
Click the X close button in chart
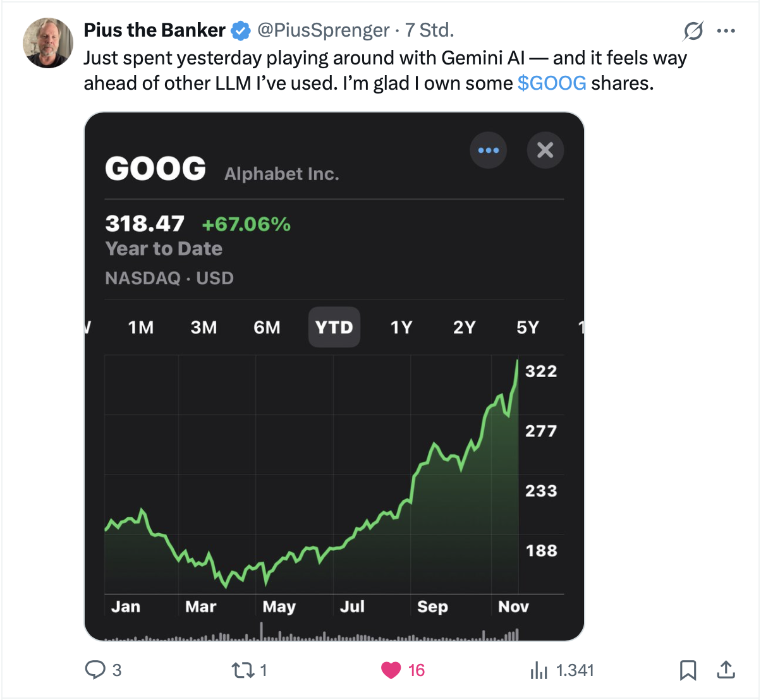click(x=545, y=150)
